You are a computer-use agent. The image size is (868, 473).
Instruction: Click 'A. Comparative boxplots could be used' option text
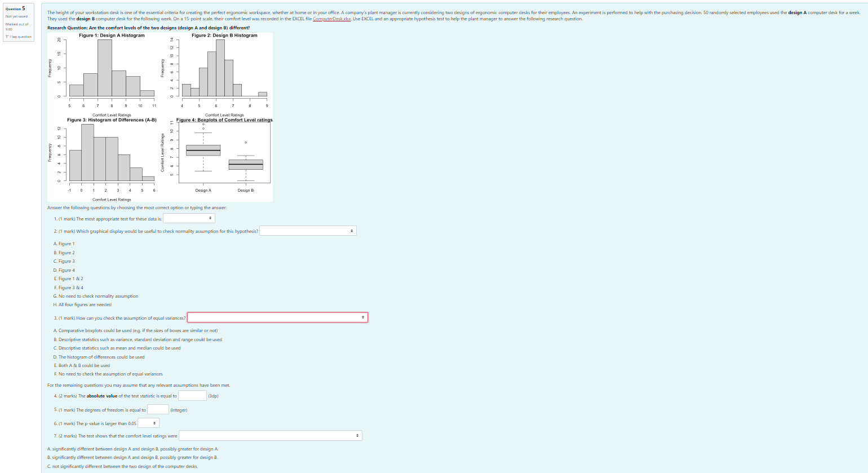(135, 330)
